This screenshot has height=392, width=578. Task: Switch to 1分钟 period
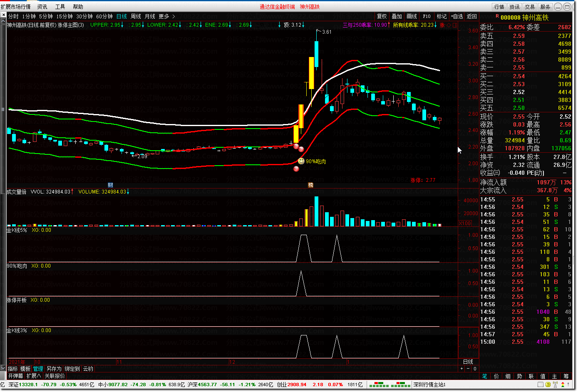29,16
